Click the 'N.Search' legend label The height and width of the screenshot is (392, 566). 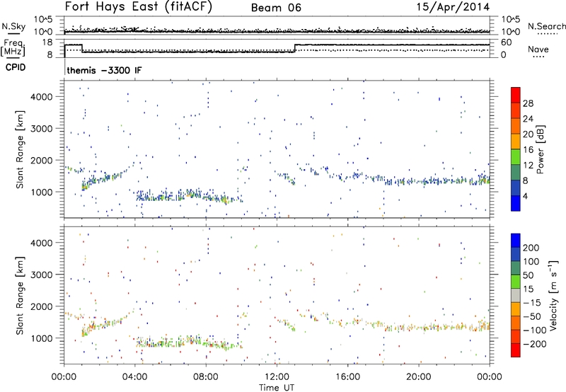pos(547,26)
